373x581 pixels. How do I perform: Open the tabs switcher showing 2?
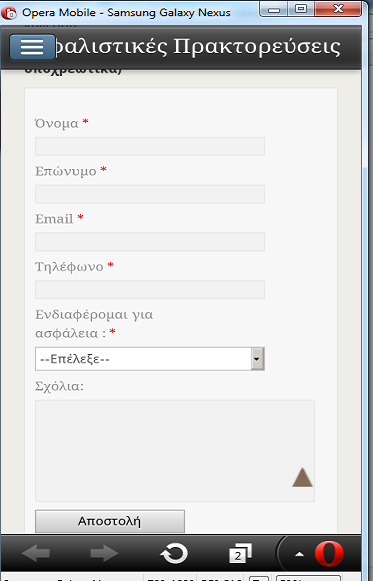click(240, 554)
